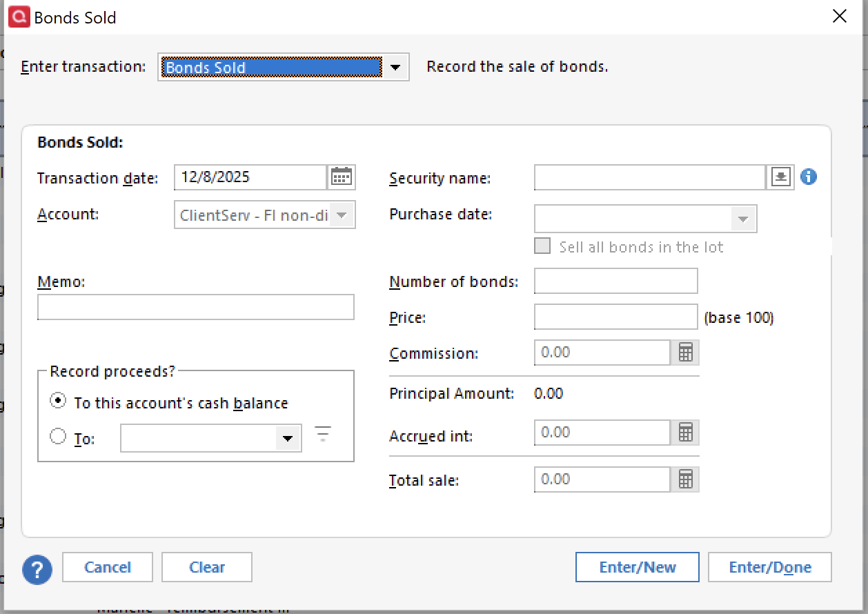The width and height of the screenshot is (868, 614).
Task: Toggle the Sell all bonds in the lot checkbox
Action: [x=542, y=246]
